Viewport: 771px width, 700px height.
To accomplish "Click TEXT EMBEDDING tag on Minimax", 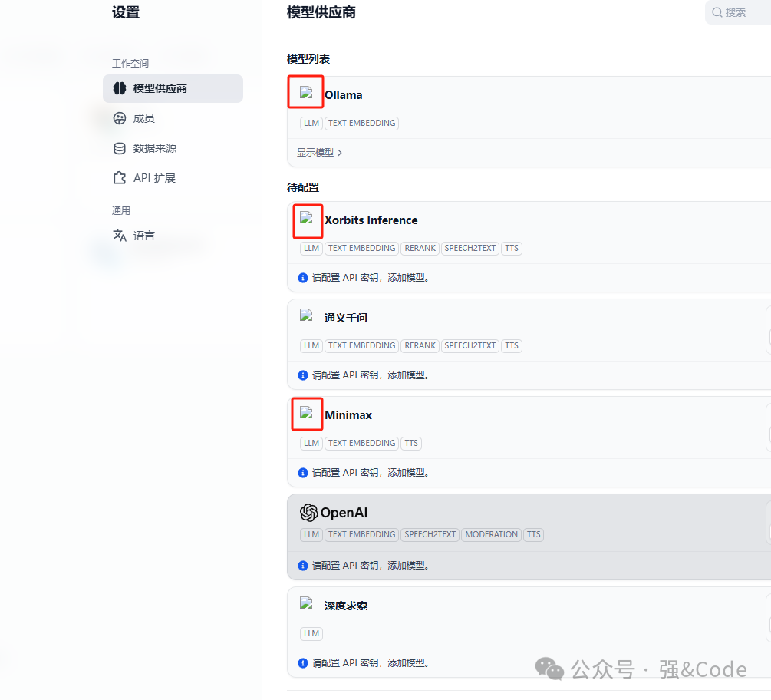I will [x=361, y=443].
